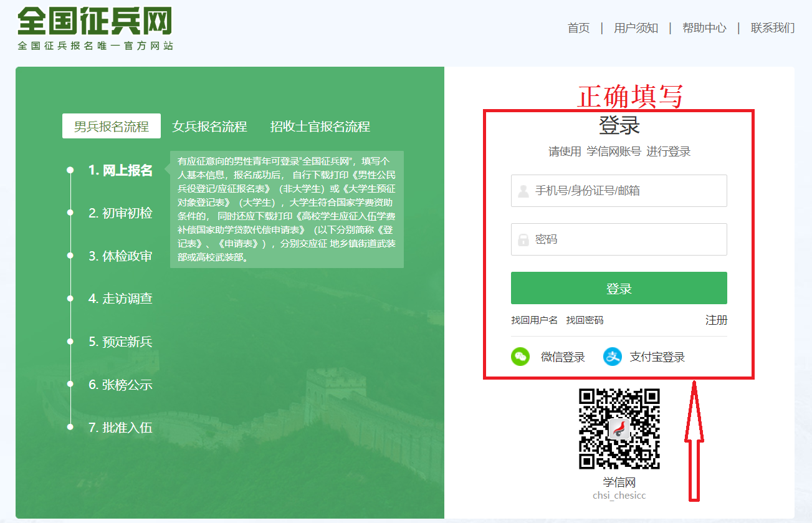
Task: Open 用户须知 in top navigation
Action: [x=636, y=28]
